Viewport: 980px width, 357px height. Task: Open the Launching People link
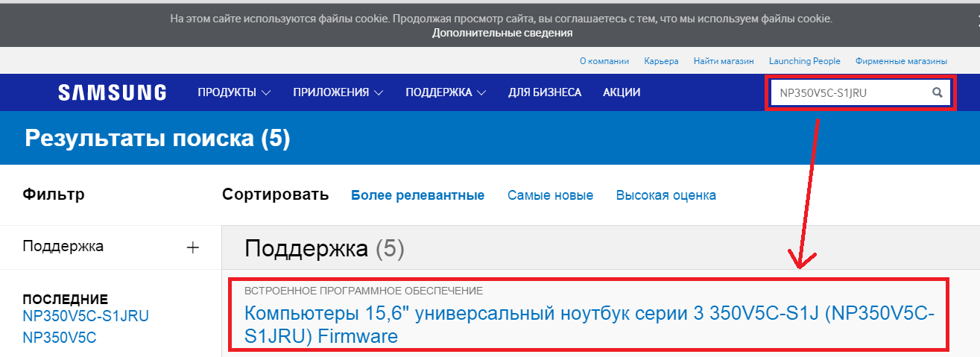click(805, 61)
